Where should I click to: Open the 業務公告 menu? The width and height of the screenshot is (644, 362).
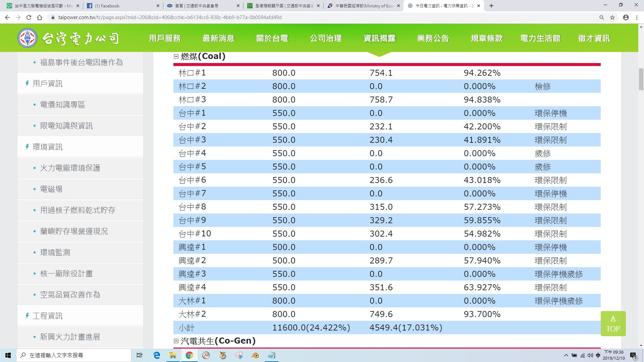coord(433,38)
